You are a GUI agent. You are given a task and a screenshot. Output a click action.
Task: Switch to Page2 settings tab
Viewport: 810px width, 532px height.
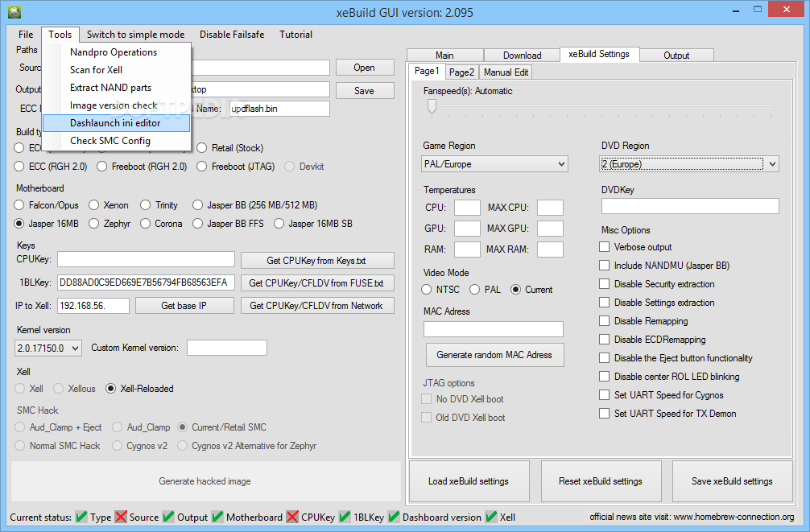pos(461,72)
